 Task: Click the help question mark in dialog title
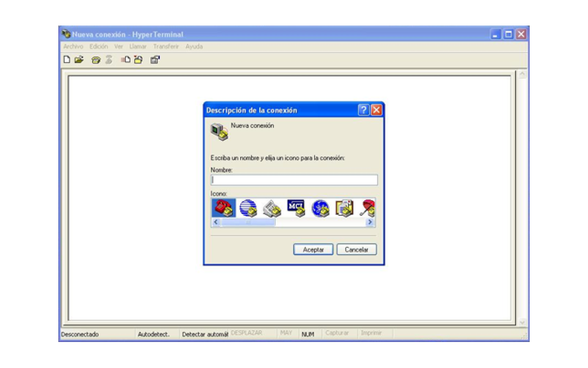(364, 110)
